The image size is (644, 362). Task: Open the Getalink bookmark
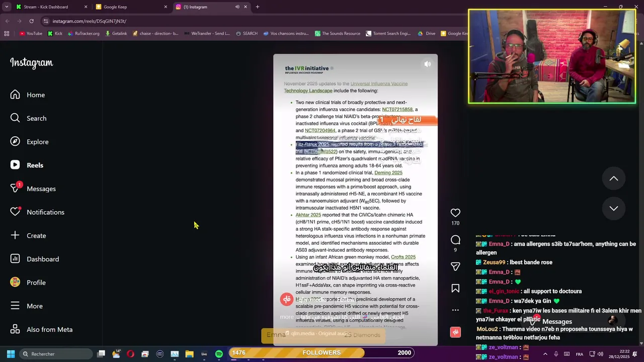[116, 34]
